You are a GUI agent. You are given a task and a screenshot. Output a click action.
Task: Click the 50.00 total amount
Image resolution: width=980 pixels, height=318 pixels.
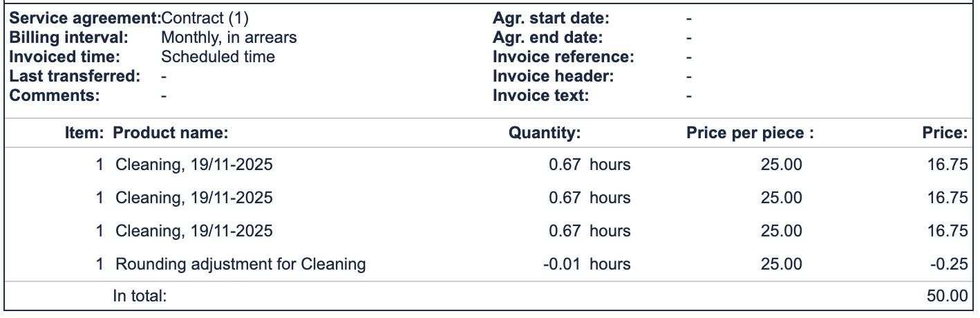point(948,297)
